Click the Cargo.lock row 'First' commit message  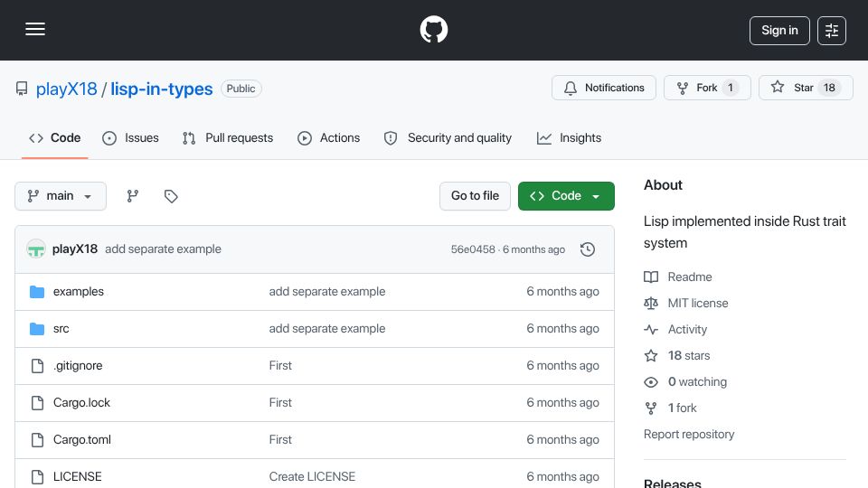coord(280,403)
